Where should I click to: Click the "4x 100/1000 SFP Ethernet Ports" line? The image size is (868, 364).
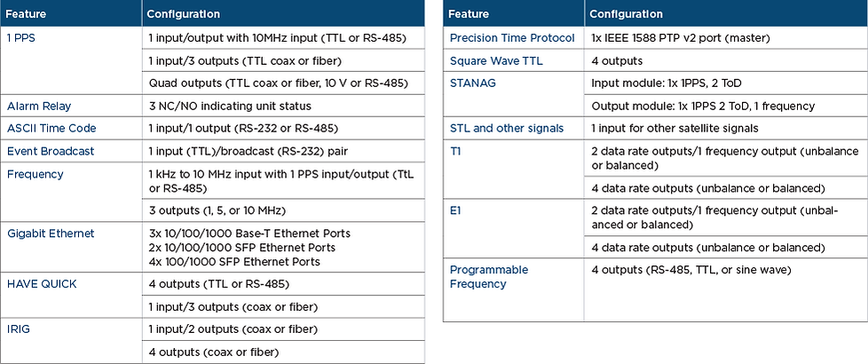pyautogui.click(x=234, y=262)
